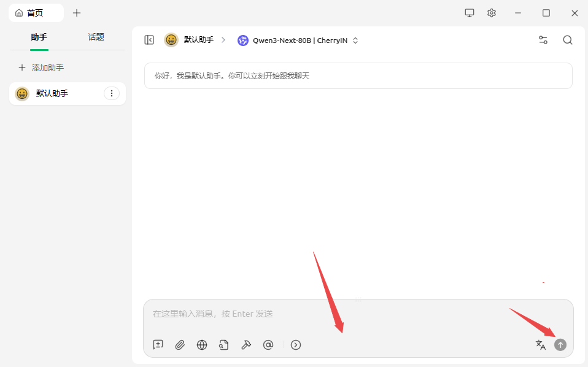Switch to the 话题 tab
The width and height of the screenshot is (588, 367).
tap(96, 37)
